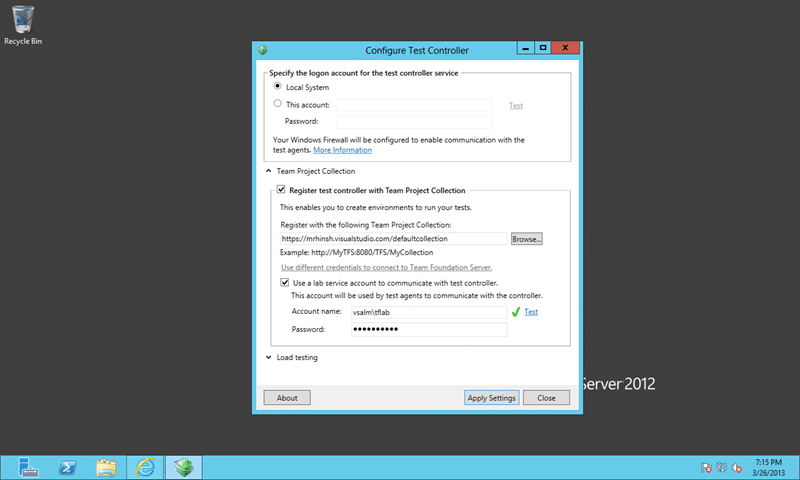The image size is (800, 480).
Task: Select the Test Controller taskbar icon
Action: coord(184,467)
